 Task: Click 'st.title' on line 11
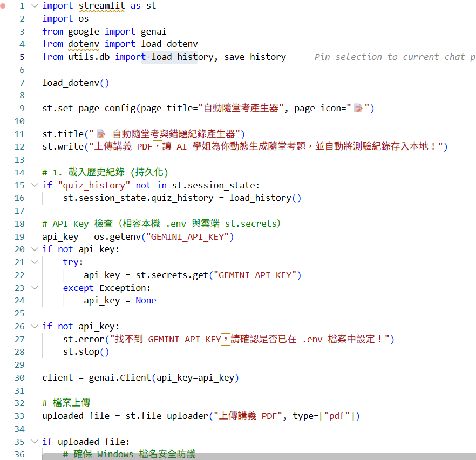63,134
